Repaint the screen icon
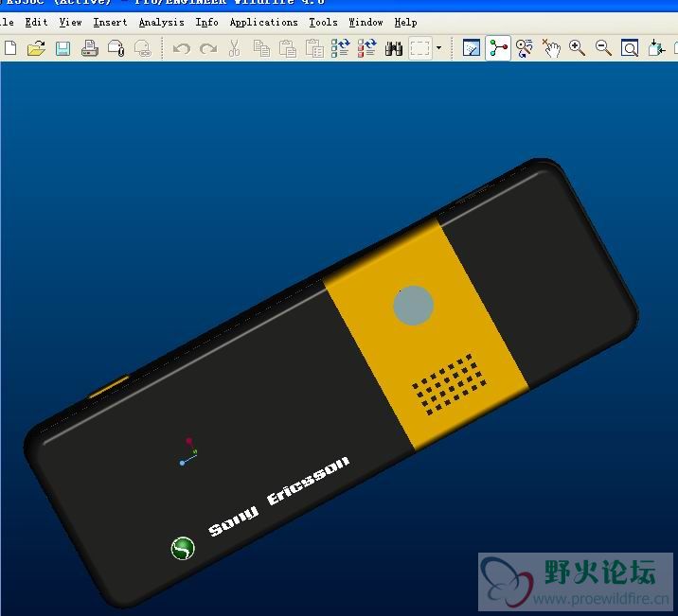The image size is (678, 616). (x=472, y=48)
